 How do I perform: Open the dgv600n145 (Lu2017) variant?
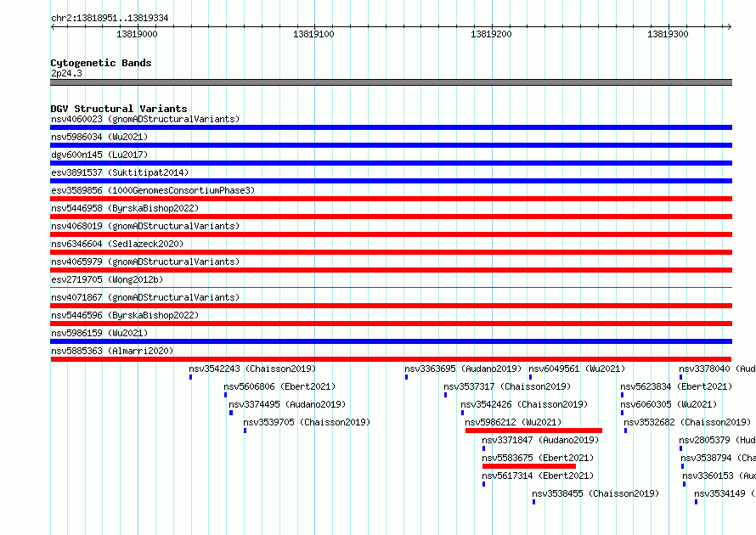click(99, 155)
